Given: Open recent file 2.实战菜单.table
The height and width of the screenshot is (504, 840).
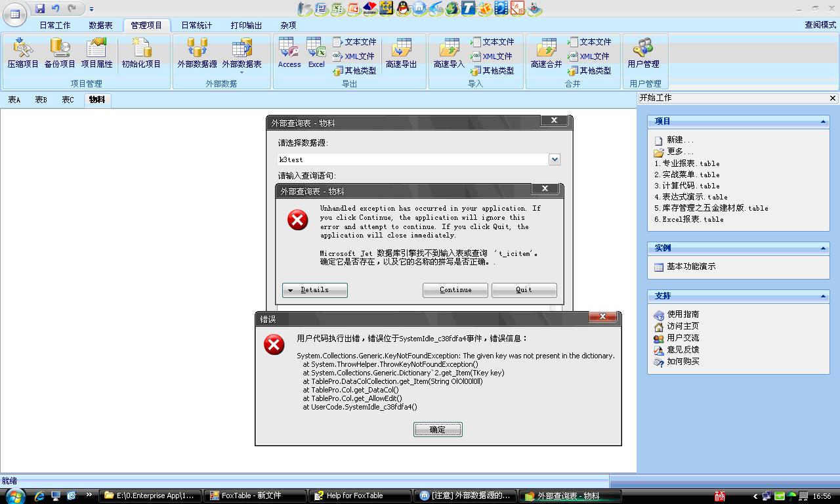Looking at the screenshot, I should 687,175.
